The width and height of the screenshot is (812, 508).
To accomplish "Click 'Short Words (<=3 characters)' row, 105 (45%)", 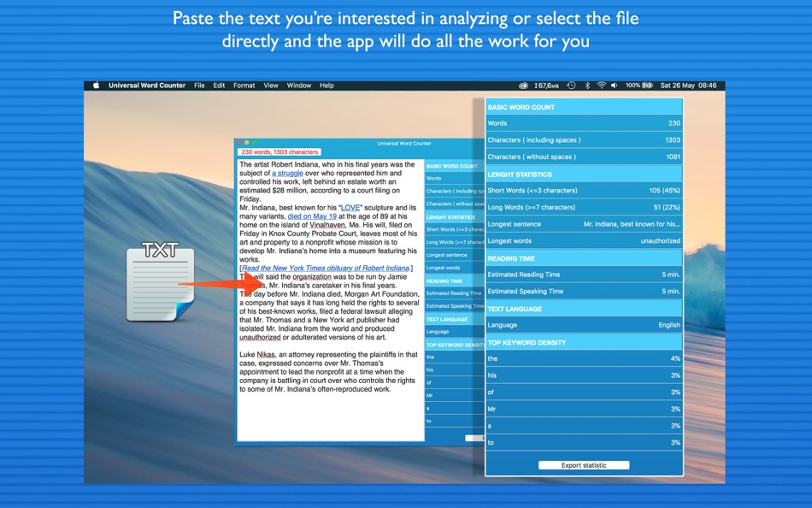I will 584,190.
